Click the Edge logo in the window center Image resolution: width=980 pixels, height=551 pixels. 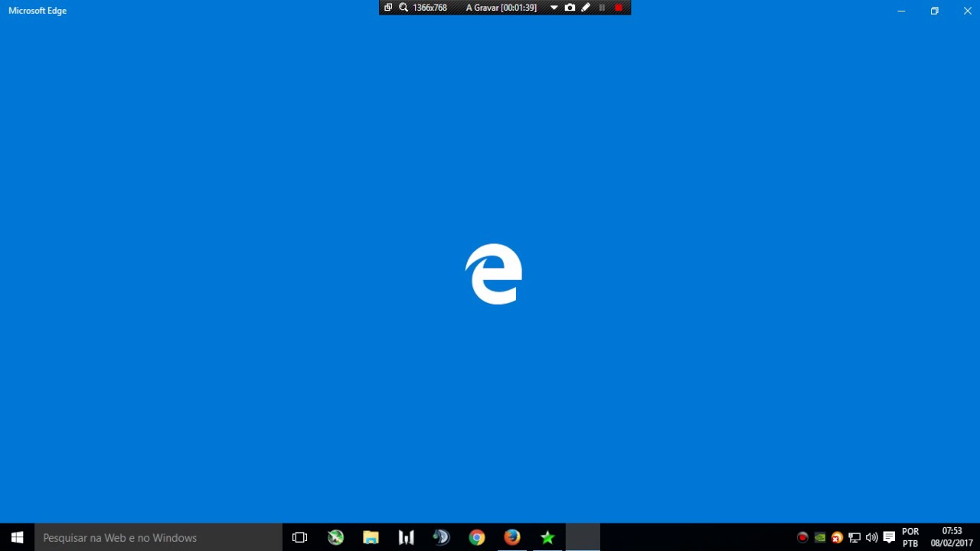point(494,274)
